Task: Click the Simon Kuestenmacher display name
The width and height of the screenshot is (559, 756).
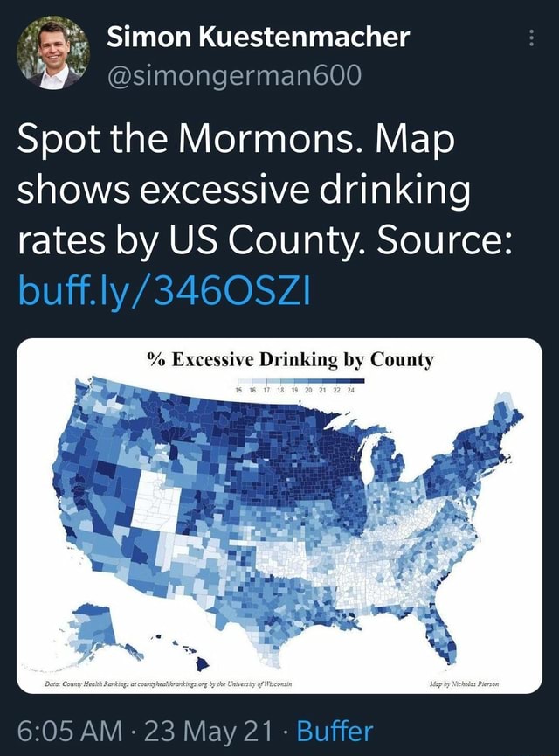Action: coord(258,37)
